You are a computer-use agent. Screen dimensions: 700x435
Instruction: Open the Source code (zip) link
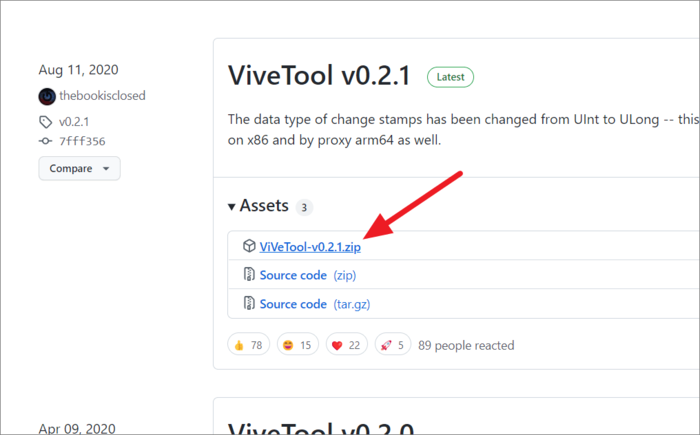308,275
